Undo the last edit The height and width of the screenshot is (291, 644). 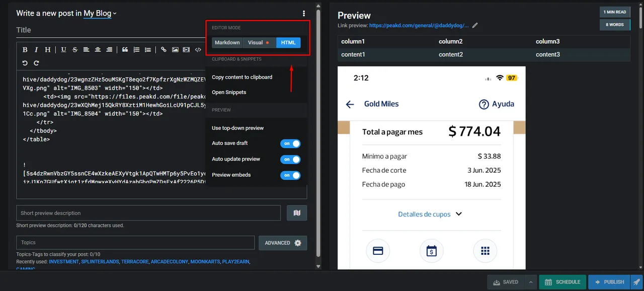click(x=25, y=63)
